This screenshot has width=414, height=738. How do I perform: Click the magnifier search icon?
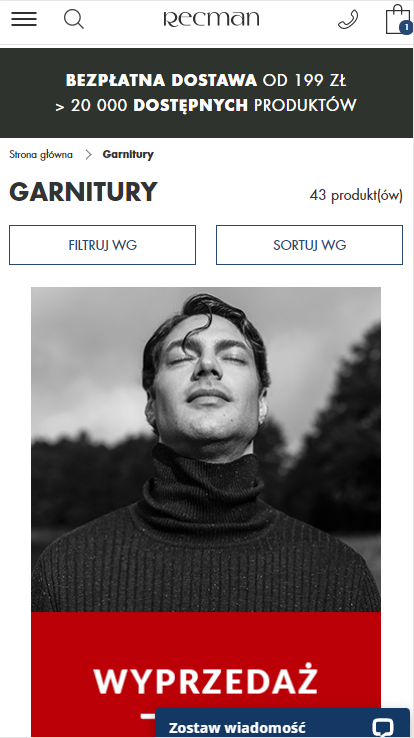(74, 19)
